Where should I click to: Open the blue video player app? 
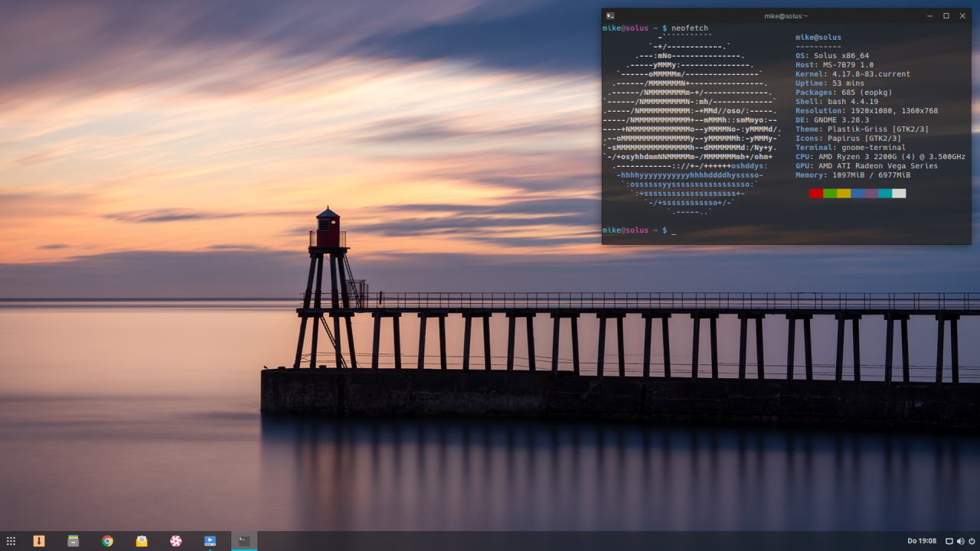tap(210, 541)
